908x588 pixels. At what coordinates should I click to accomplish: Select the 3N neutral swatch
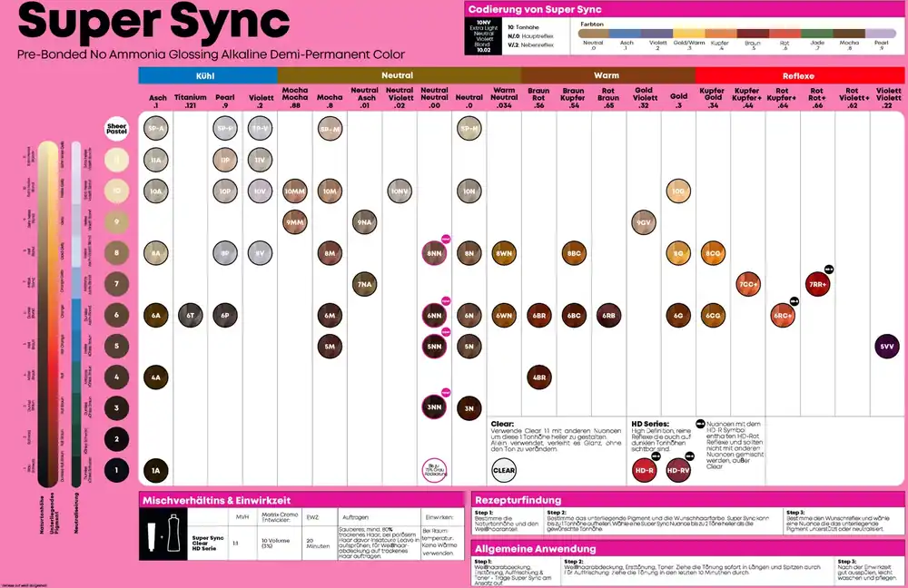tap(469, 408)
